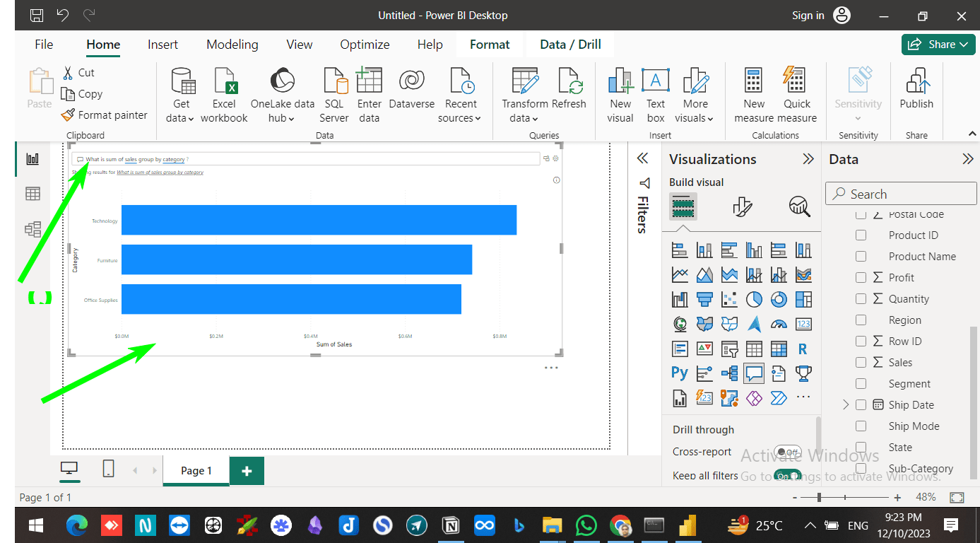
Task: Select the pie chart visual
Action: click(x=754, y=299)
